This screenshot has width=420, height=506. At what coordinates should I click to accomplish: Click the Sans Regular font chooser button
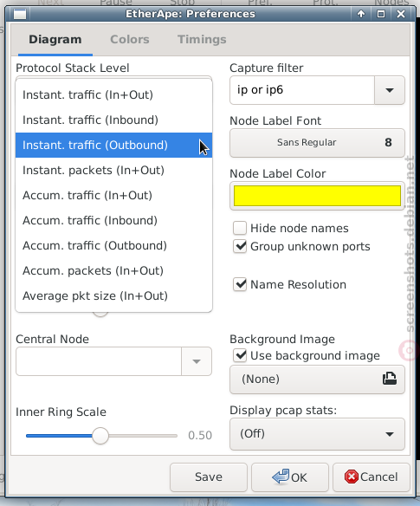317,143
